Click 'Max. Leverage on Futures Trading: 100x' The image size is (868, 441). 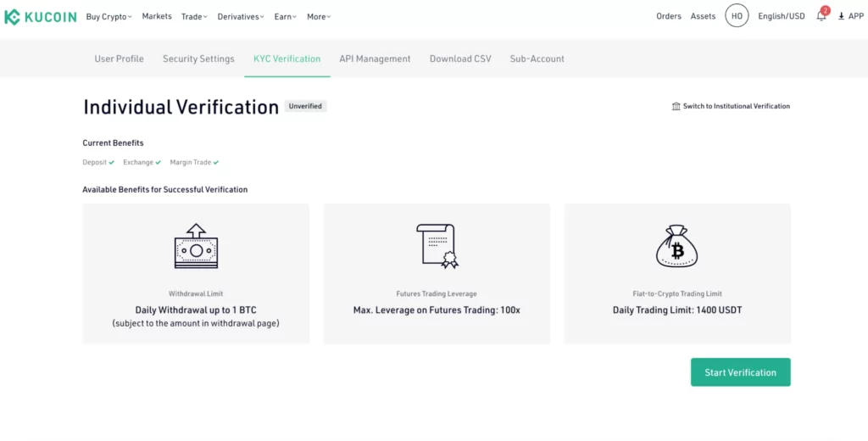pos(437,310)
